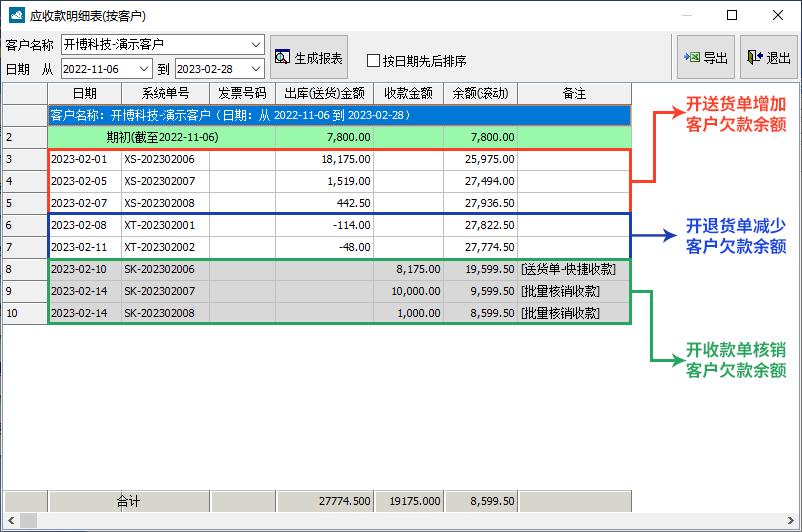802x532 pixels.
Task: Select order number XS-202302008
Action: click(165, 203)
